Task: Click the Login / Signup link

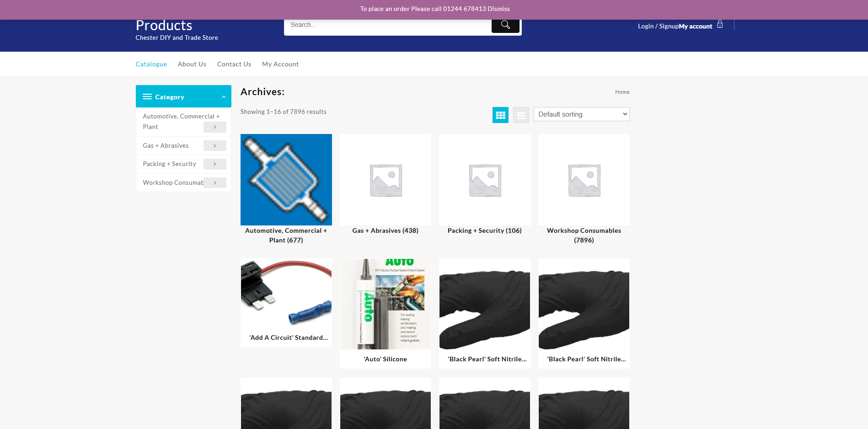Action: (658, 27)
